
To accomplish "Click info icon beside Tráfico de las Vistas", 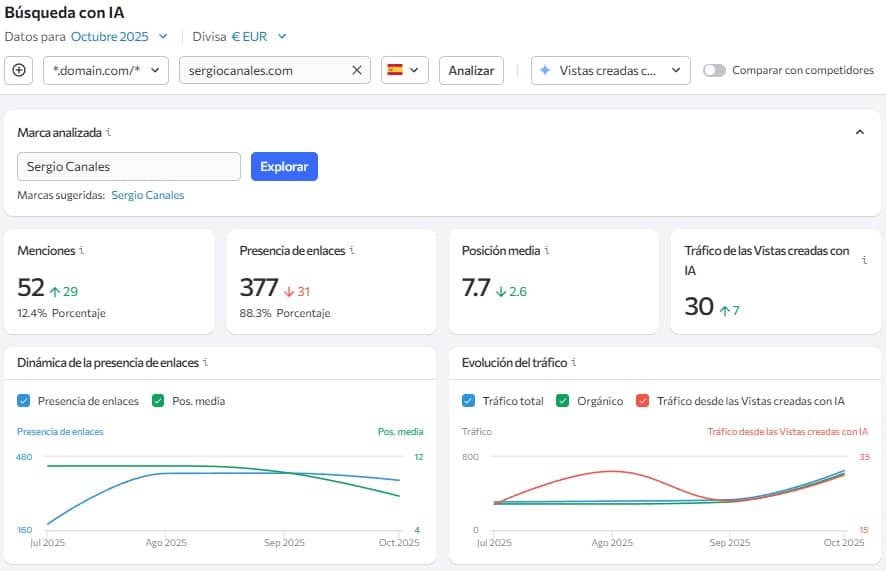I will point(864,260).
